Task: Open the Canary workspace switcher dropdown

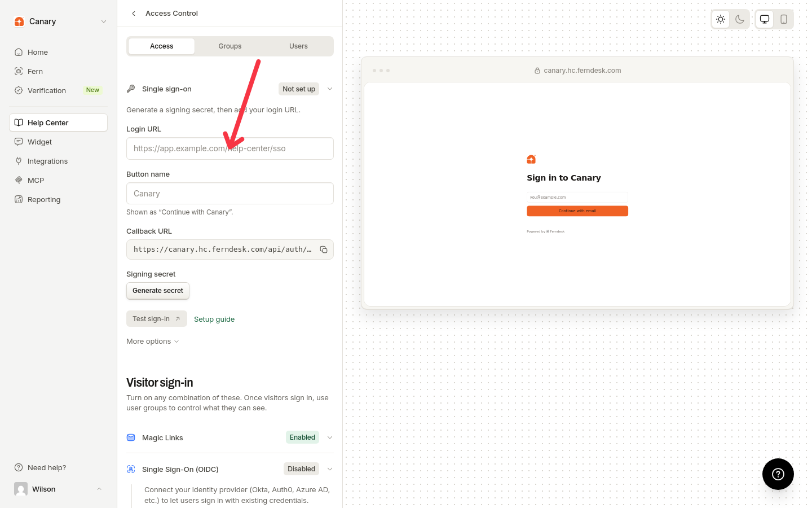Action: [104, 21]
